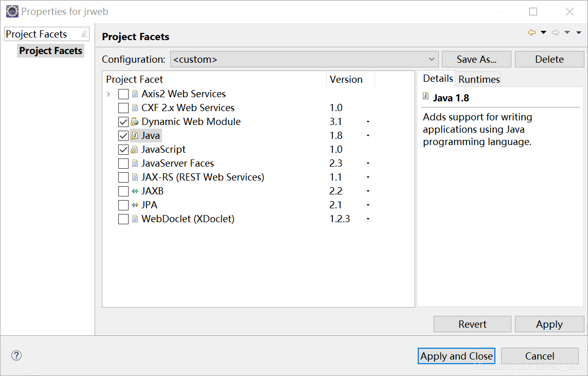The image size is (588, 376).
Task: Click the forward navigation arrow icon
Action: [556, 33]
